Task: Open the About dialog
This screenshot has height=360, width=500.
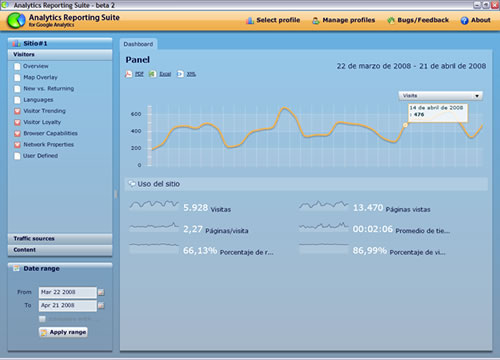Action: pyautogui.click(x=476, y=20)
